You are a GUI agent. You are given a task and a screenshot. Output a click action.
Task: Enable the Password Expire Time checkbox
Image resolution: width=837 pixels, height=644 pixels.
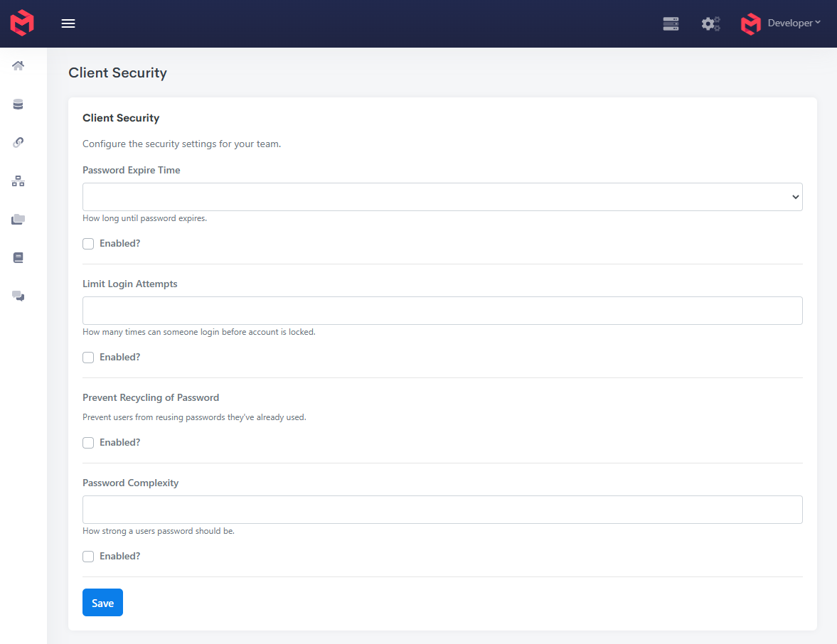[88, 243]
